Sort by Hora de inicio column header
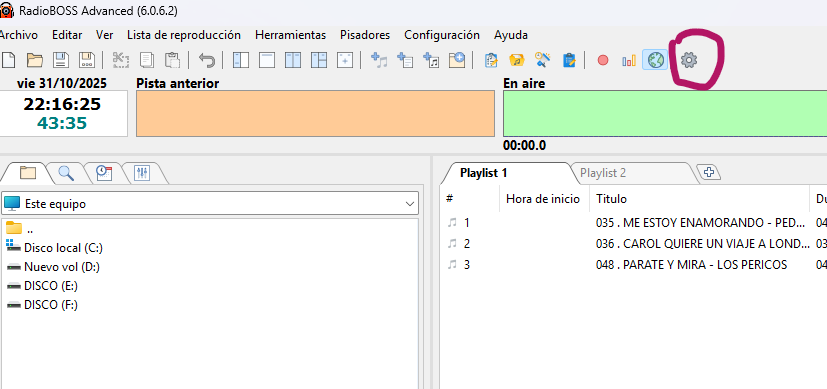The width and height of the screenshot is (827, 389). [544, 199]
